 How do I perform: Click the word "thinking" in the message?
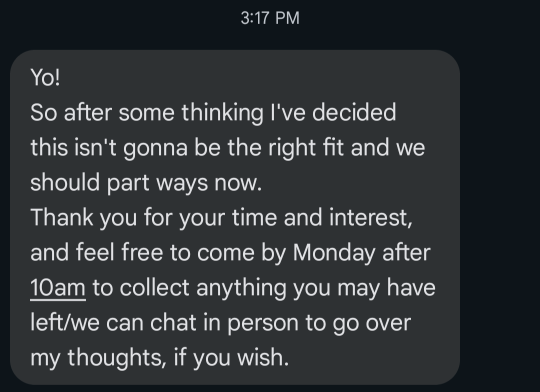(222, 113)
